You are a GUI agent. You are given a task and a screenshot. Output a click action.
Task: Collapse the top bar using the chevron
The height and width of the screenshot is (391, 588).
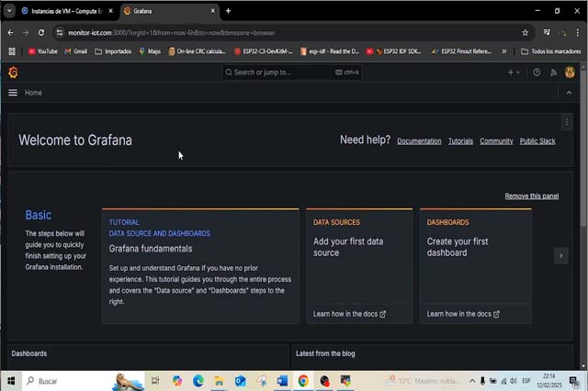point(569,93)
